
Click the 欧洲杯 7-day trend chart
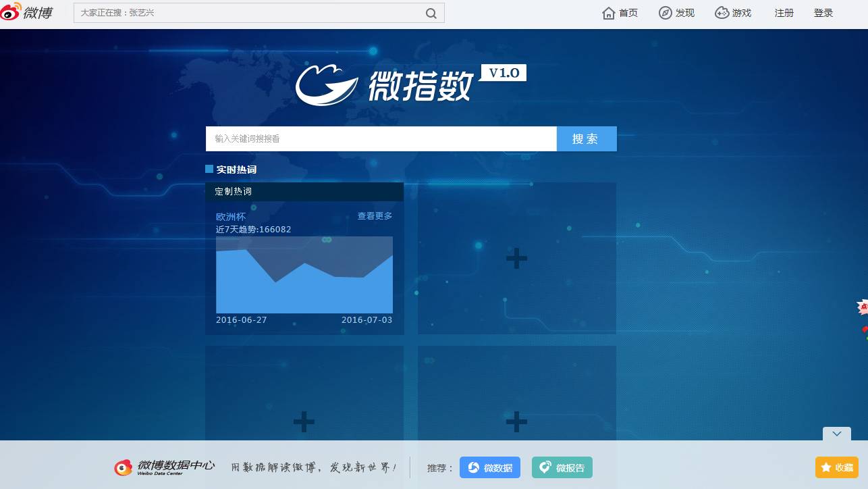pyautogui.click(x=304, y=274)
